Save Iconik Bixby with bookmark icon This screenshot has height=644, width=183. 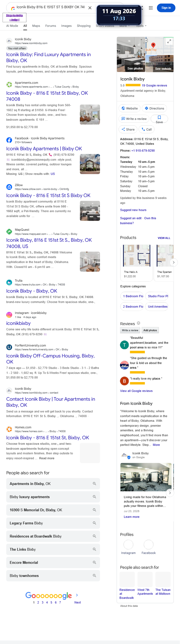[x=159, y=117]
